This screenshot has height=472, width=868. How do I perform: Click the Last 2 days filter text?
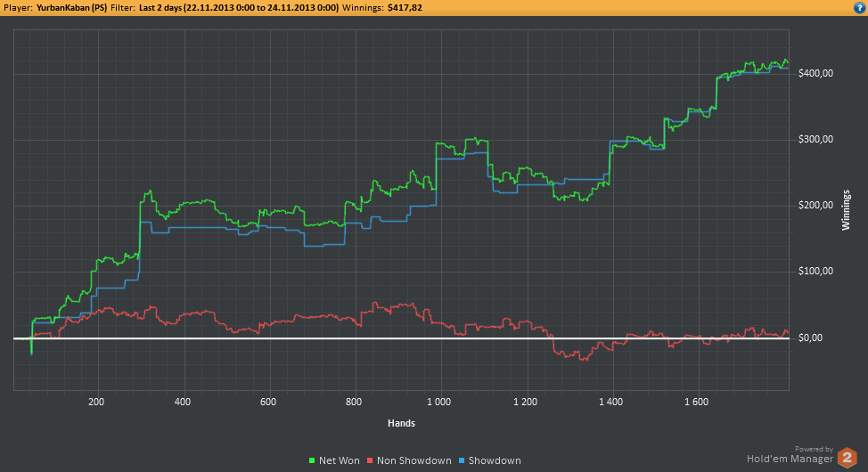point(239,8)
